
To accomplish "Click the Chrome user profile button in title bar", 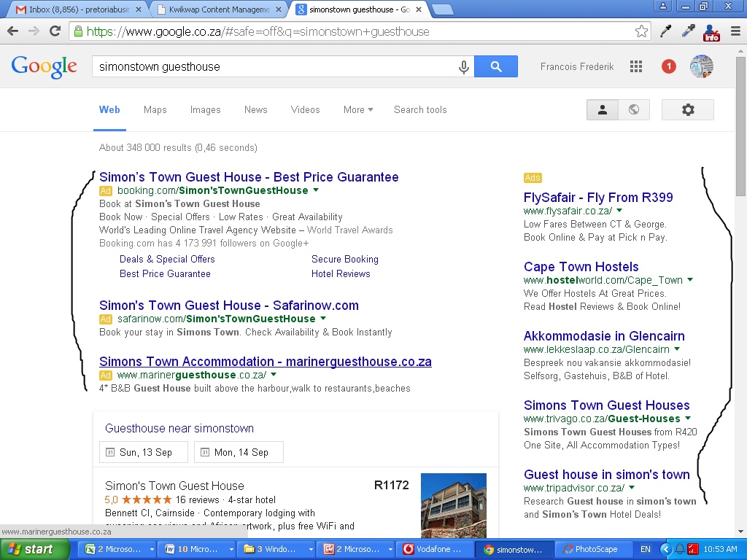I will tap(662, 6).
